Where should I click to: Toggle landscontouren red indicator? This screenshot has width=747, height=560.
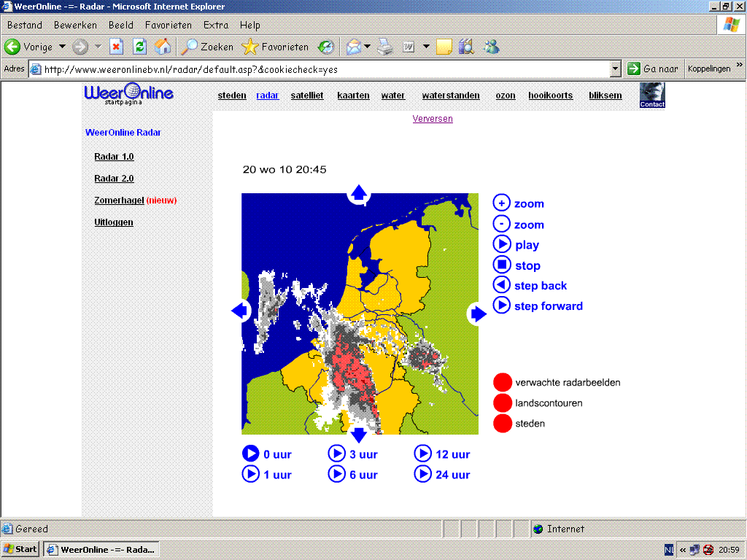tap(502, 402)
